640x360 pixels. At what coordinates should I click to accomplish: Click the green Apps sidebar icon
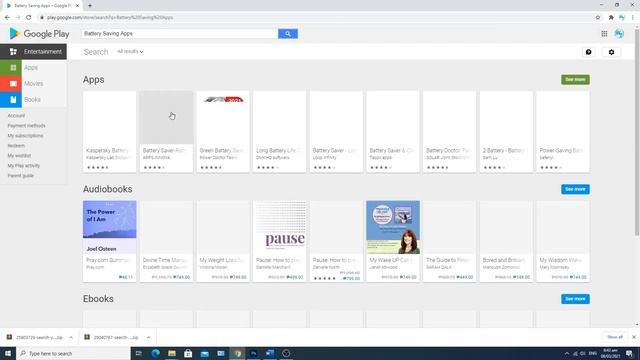point(11,68)
